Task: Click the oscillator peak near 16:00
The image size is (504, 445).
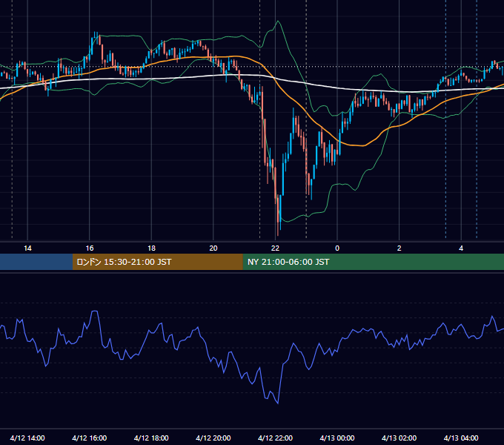Action: tap(95, 311)
